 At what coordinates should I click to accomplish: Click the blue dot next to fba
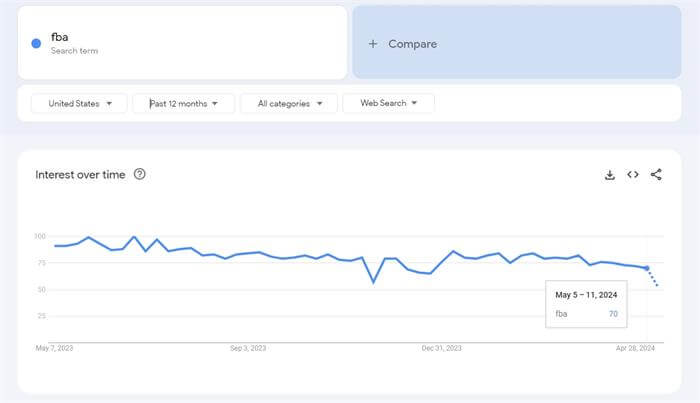(36, 43)
